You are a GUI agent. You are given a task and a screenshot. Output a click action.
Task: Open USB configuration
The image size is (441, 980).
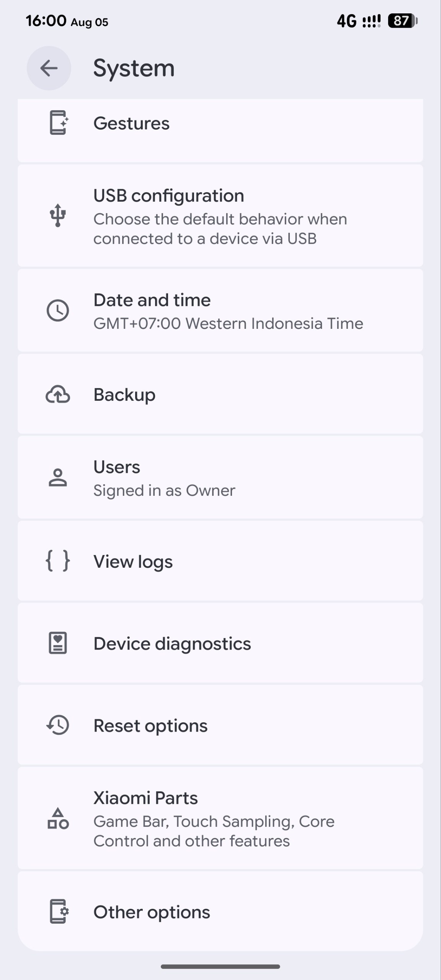pos(220,216)
